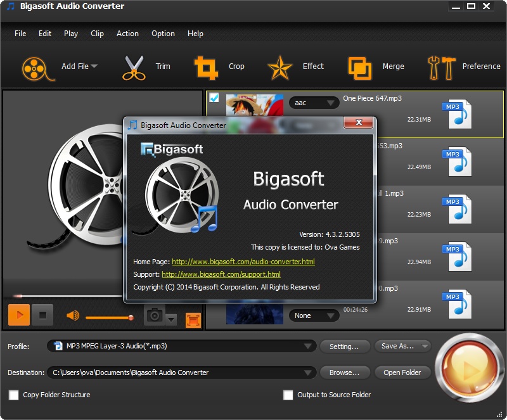The image size is (507, 420).
Task: Toggle full screen preview icon
Action: click(193, 321)
